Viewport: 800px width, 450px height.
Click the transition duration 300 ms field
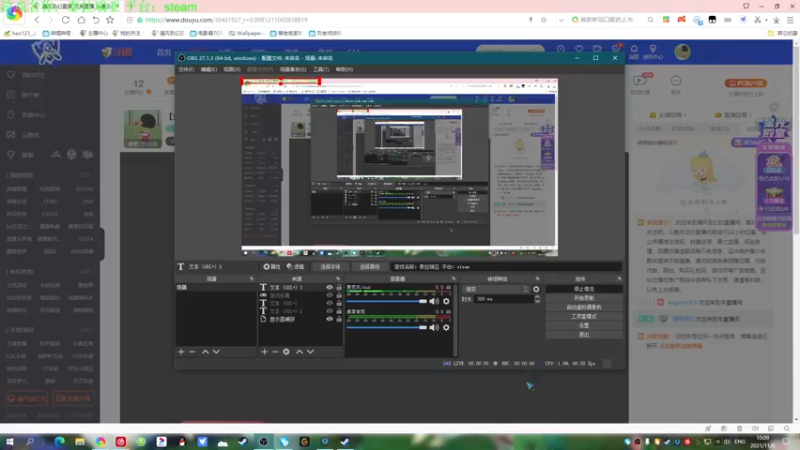(504, 299)
